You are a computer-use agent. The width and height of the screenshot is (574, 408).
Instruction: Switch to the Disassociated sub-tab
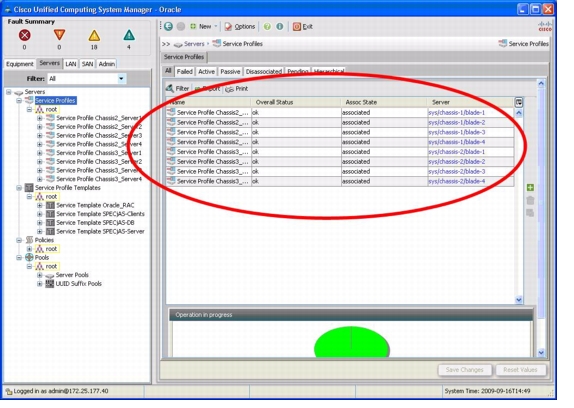click(x=264, y=72)
